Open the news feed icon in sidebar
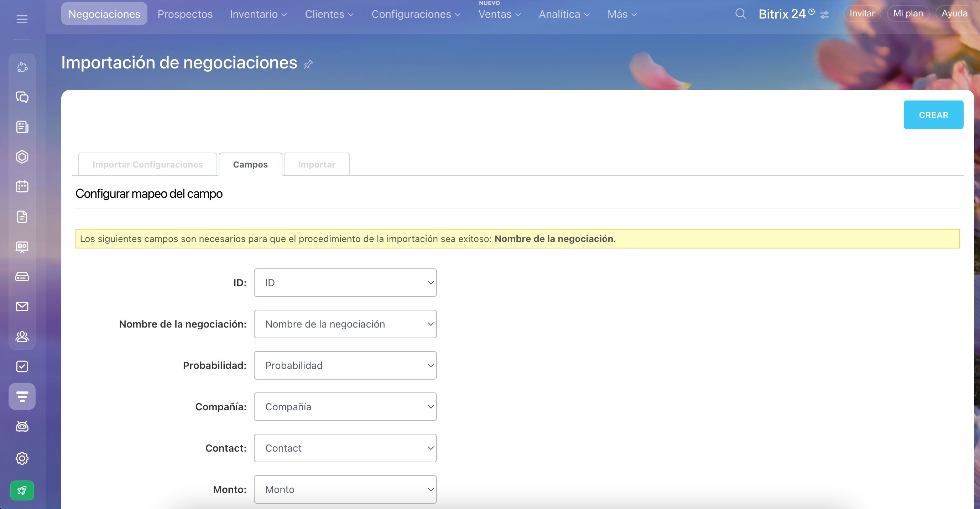The height and width of the screenshot is (509, 980). tap(22, 127)
